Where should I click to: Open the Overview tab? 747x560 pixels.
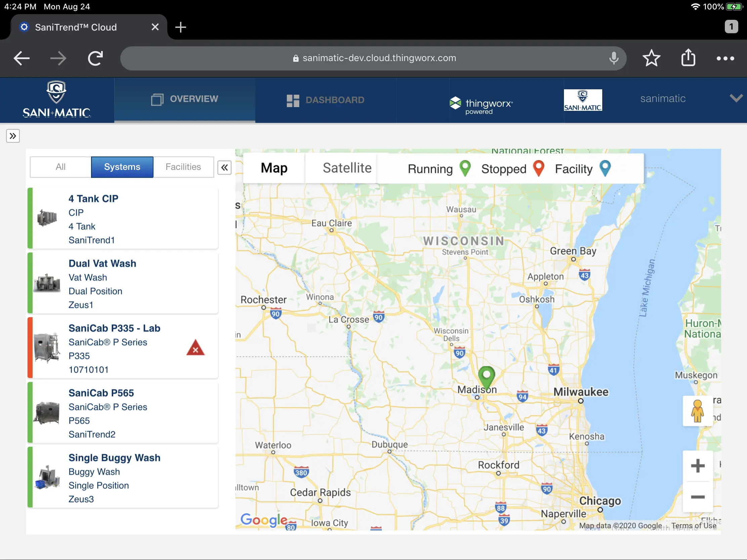click(185, 99)
